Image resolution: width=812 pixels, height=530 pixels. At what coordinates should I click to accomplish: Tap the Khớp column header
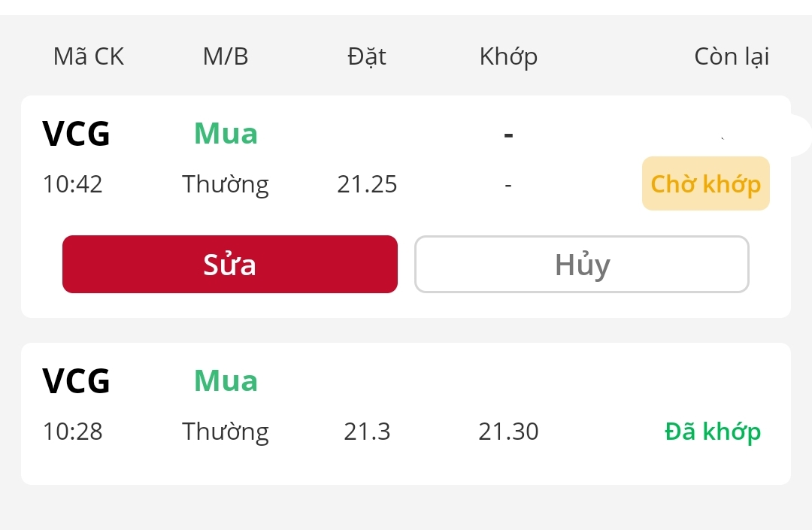pos(508,56)
